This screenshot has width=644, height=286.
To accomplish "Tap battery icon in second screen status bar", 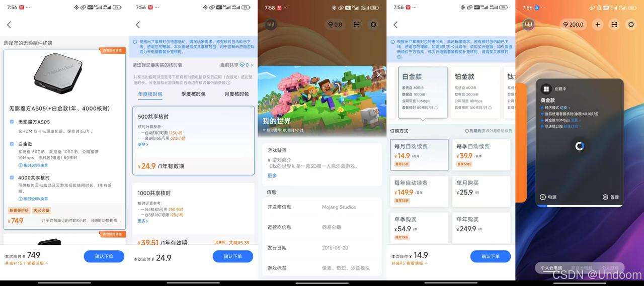I will [246, 8].
